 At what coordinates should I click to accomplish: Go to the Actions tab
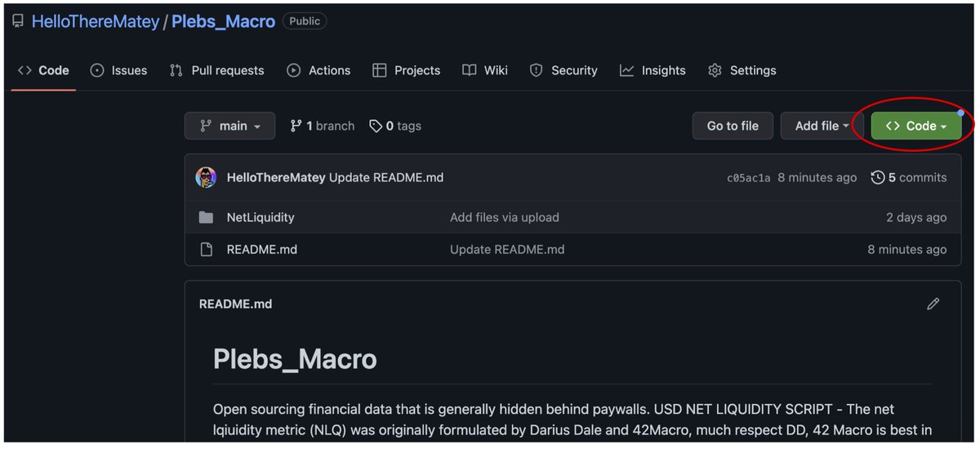(318, 70)
